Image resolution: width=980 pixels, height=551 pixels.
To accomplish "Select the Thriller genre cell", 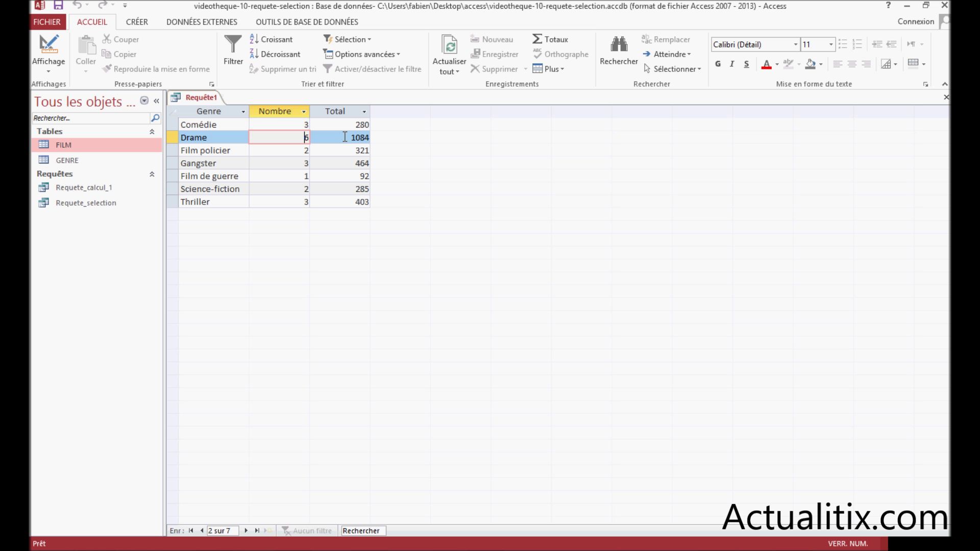I will point(213,202).
